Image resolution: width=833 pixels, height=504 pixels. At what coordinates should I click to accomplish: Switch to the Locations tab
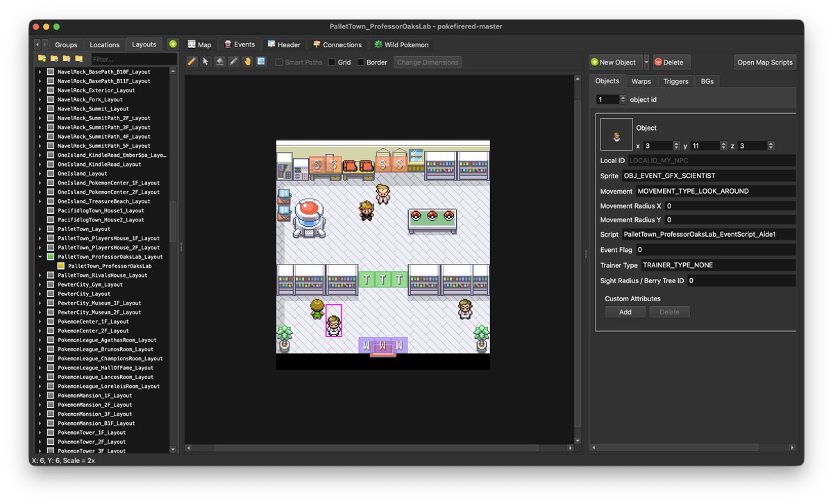point(105,44)
